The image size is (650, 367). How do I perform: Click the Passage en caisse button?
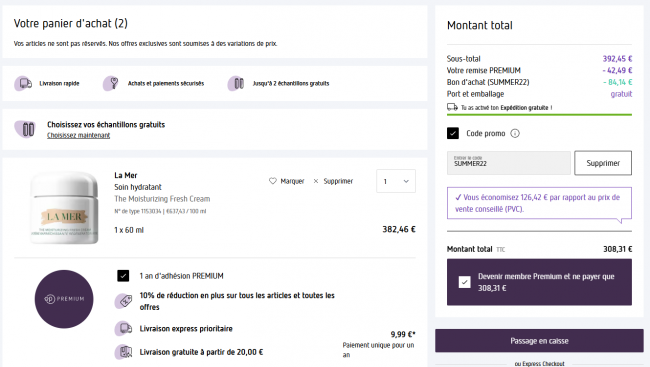click(539, 341)
